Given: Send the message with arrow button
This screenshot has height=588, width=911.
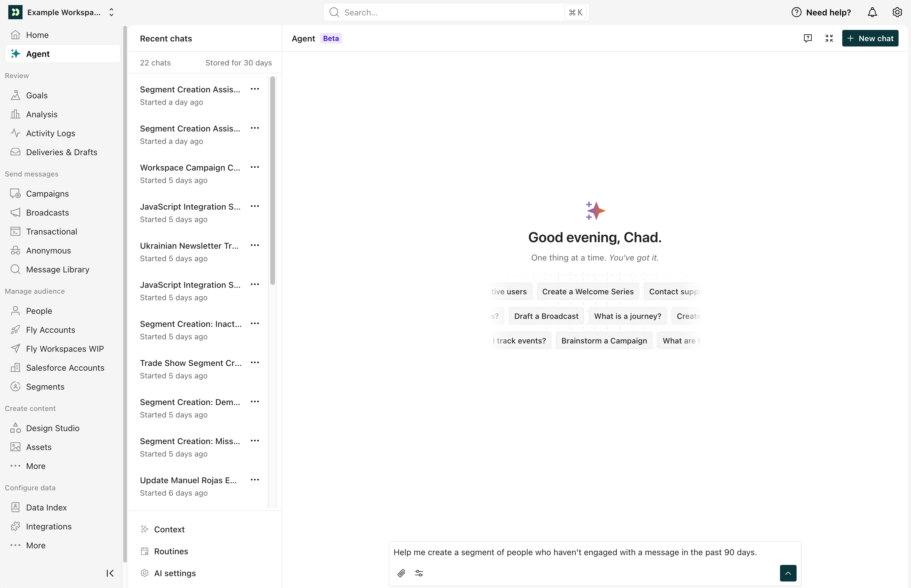Looking at the screenshot, I should [x=788, y=573].
